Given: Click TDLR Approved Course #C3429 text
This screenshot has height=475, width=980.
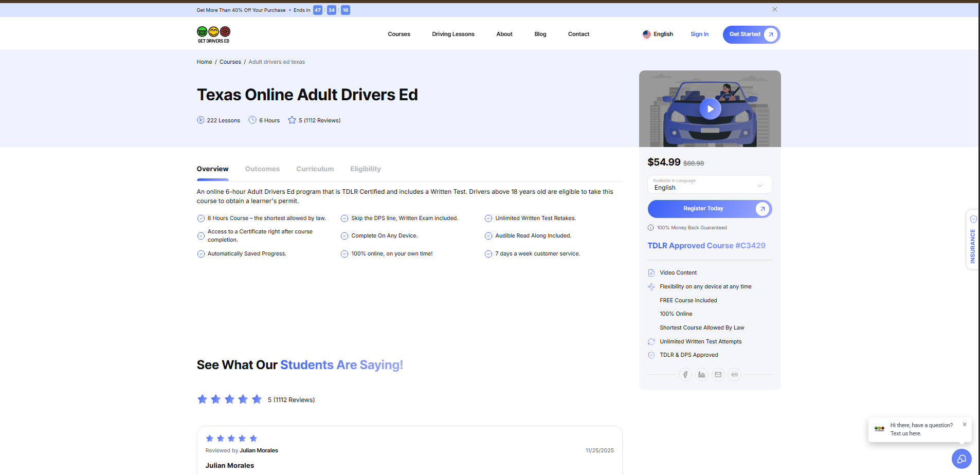Looking at the screenshot, I should [706, 246].
